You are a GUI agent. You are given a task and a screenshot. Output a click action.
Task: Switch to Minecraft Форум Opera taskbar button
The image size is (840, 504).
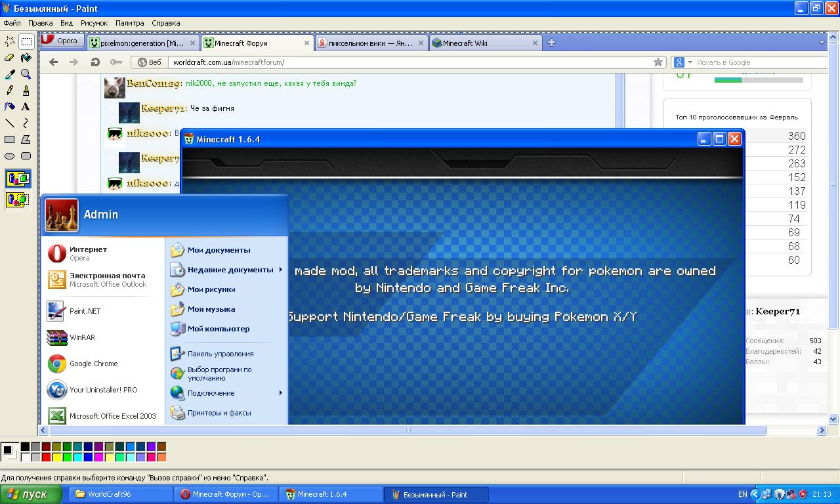click(x=226, y=494)
